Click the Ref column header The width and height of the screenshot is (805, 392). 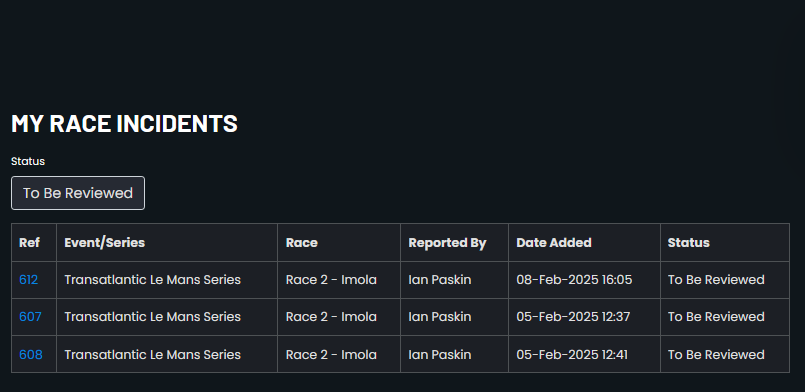pyautogui.click(x=29, y=242)
